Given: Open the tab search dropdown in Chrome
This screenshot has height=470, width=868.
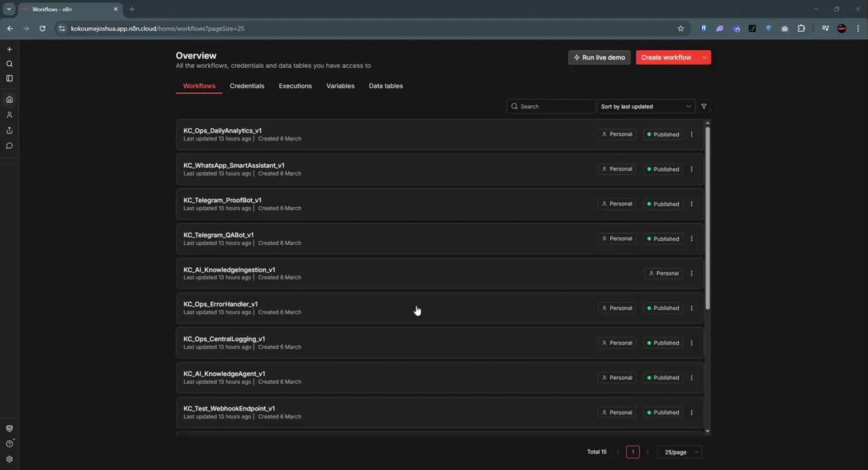Looking at the screenshot, I should coord(9,9).
